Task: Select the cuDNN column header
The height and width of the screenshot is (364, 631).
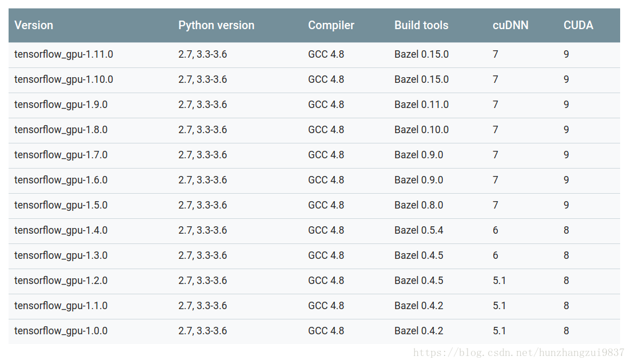Action: (x=510, y=25)
